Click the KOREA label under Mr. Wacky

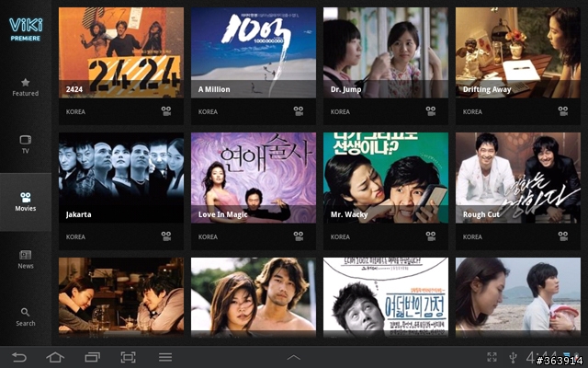tap(341, 236)
